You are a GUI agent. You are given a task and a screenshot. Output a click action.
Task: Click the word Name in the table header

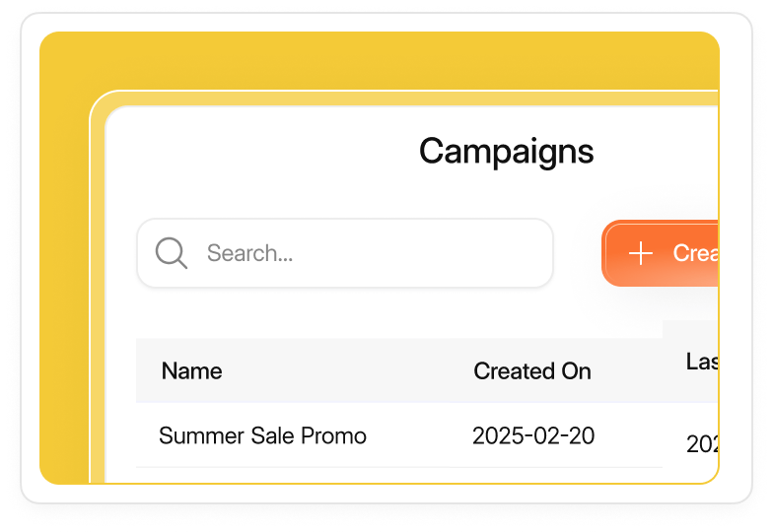(191, 371)
